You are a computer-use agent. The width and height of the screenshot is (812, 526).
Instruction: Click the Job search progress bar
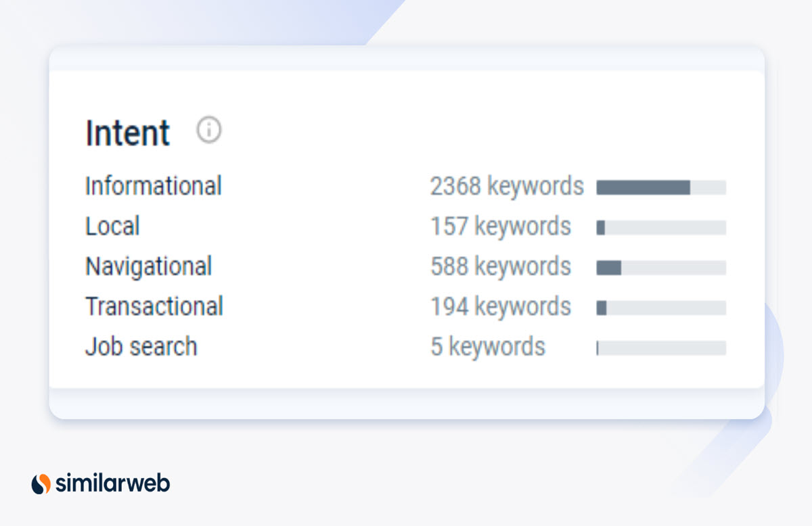click(661, 348)
